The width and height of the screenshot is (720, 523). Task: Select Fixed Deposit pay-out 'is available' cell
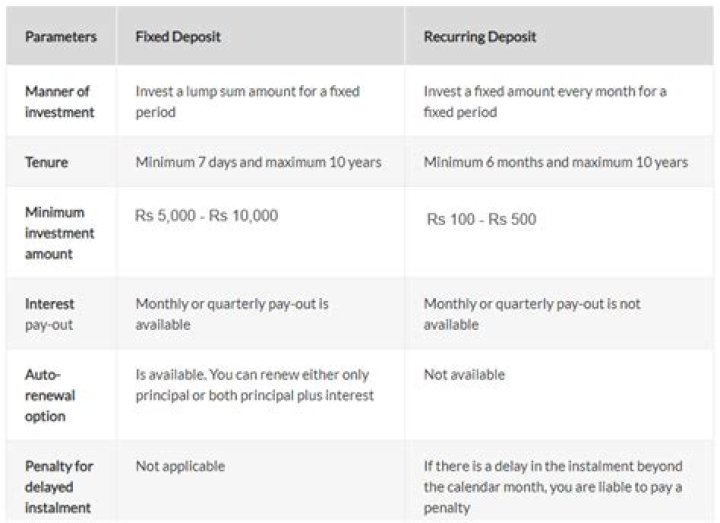pyautogui.click(x=232, y=314)
